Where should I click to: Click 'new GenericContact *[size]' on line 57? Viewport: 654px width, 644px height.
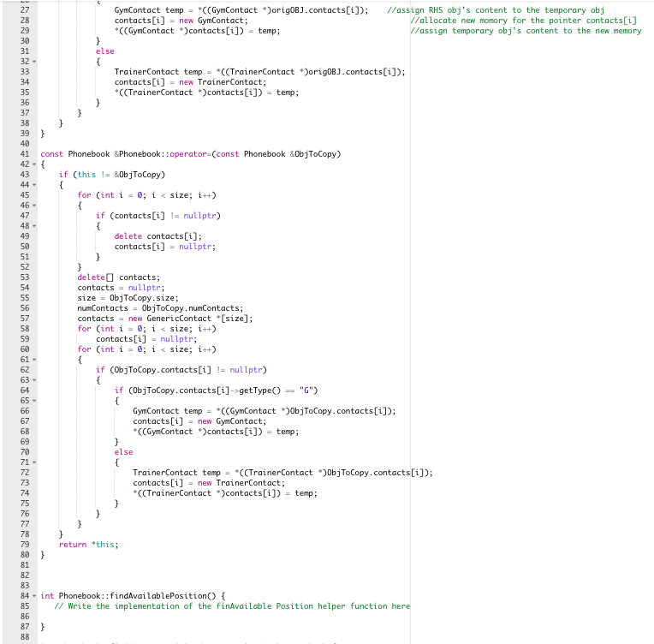click(188, 319)
